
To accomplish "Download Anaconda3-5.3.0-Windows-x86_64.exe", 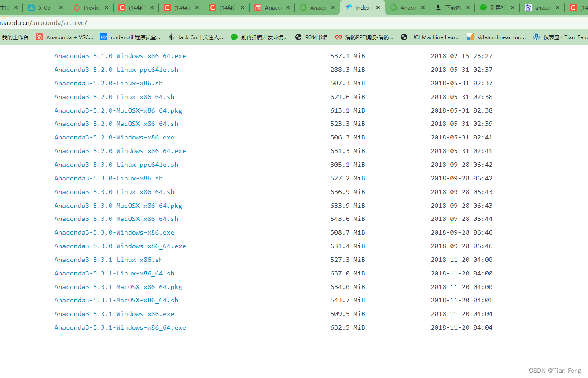I will tap(120, 246).
